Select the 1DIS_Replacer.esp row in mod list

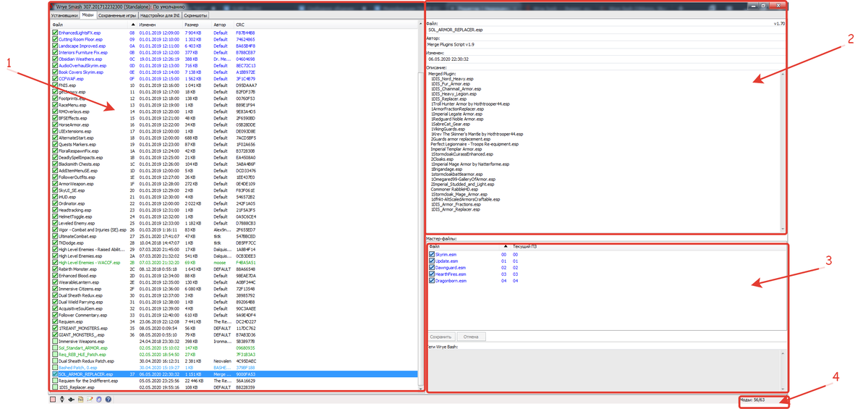coord(234,387)
